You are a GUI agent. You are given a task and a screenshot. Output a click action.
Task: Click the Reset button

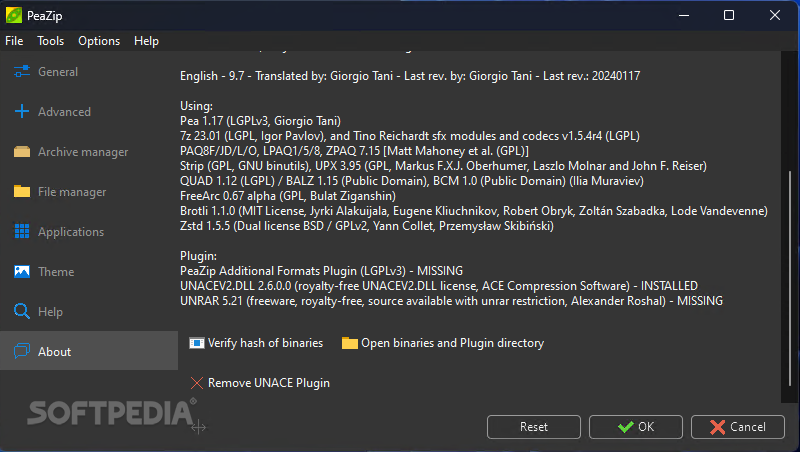pyautogui.click(x=534, y=426)
